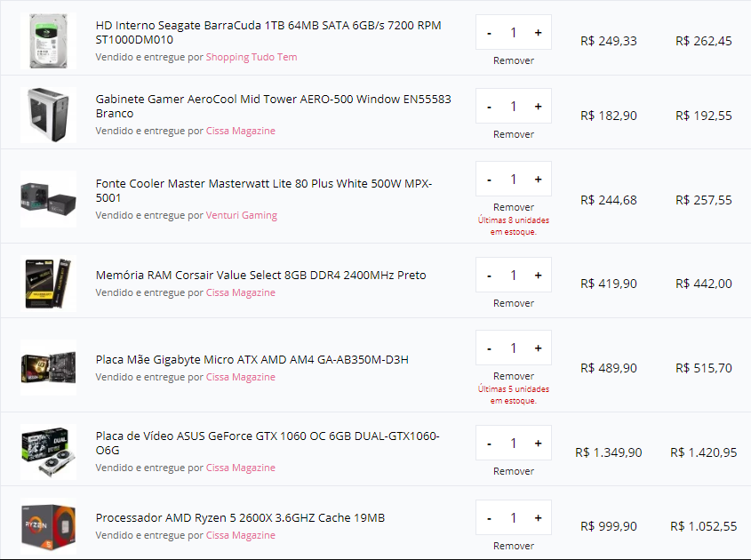The image size is (751, 560).
Task: Open the ASUS graphics card thumbnail
Action: [x=48, y=452]
